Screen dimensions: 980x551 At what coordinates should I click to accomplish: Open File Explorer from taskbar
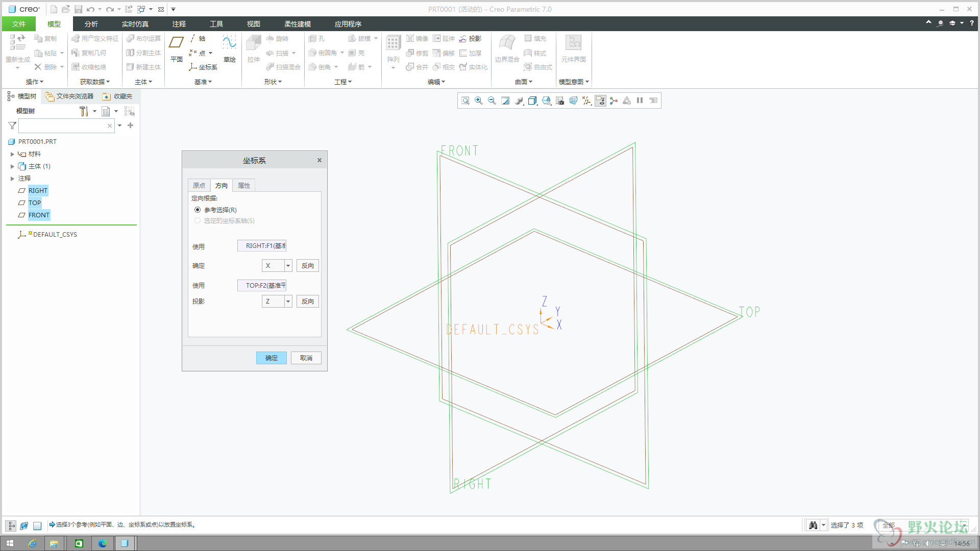coord(54,543)
